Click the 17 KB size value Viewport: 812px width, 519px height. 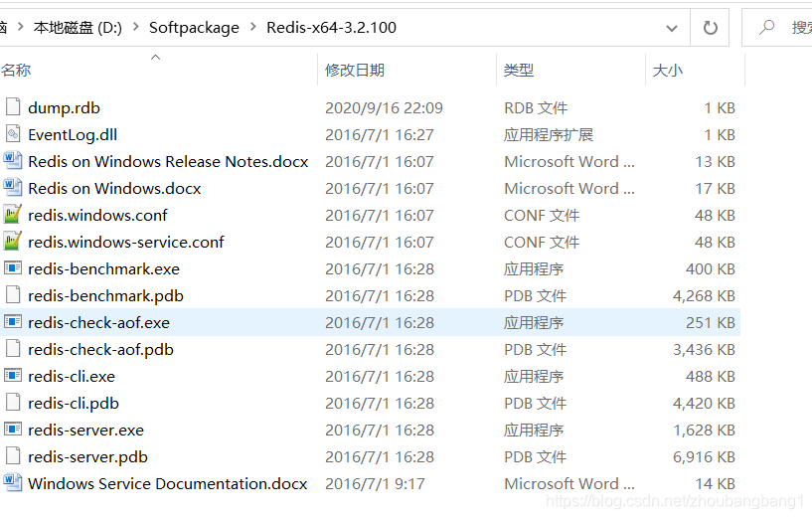pyautogui.click(x=716, y=189)
